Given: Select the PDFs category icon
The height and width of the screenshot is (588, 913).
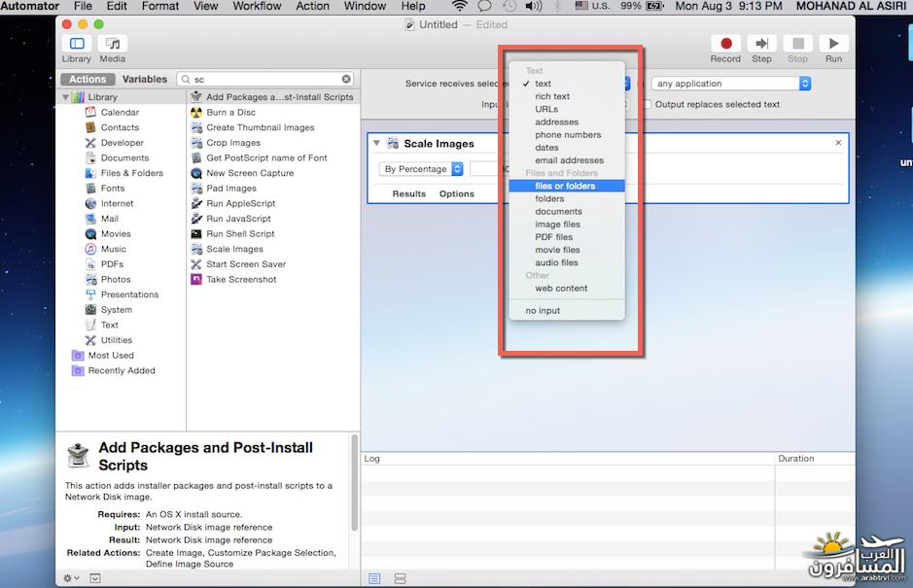Looking at the screenshot, I should [x=90, y=263].
